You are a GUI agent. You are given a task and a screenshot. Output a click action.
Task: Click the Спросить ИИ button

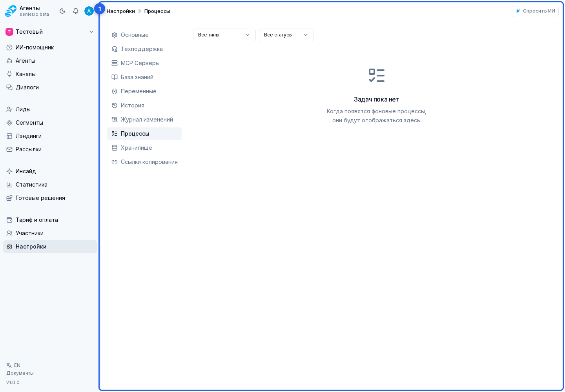tap(535, 11)
